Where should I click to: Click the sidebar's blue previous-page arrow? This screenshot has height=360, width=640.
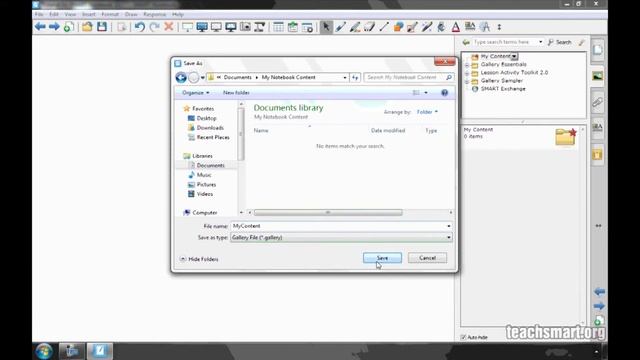pos(599,291)
